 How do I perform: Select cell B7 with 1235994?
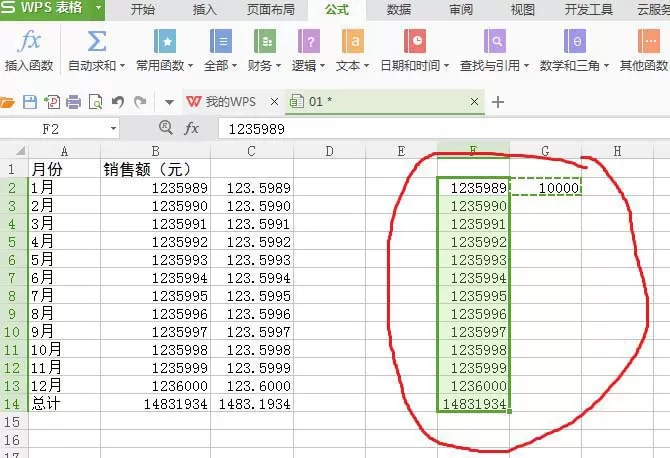156,278
